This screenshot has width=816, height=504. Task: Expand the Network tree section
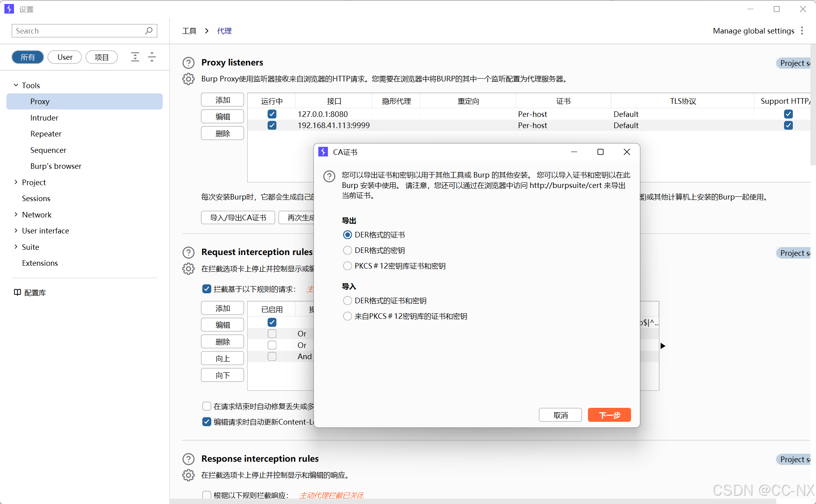[16, 215]
